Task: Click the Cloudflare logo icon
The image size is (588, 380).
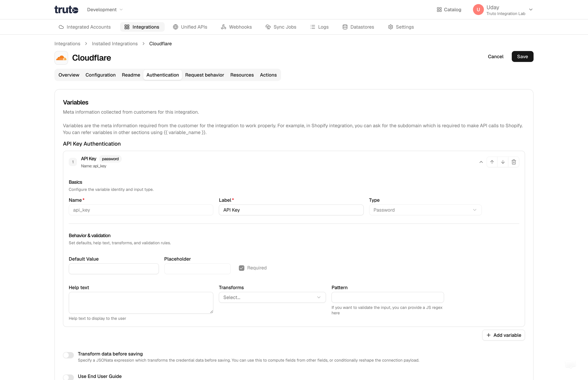Action: tap(61, 58)
